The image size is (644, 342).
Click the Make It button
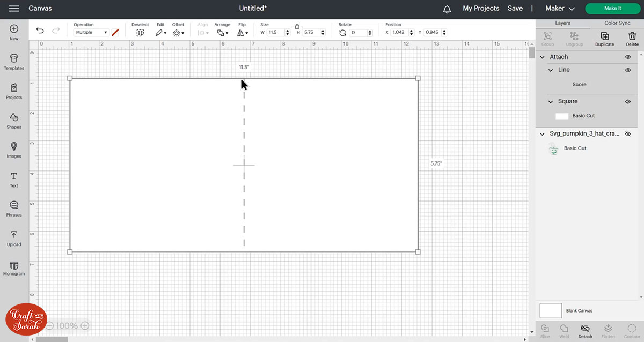coord(612,9)
